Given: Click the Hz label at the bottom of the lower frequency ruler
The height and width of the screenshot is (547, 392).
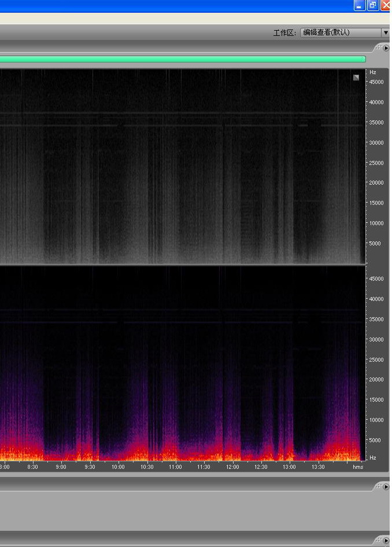Looking at the screenshot, I should coord(373,457).
